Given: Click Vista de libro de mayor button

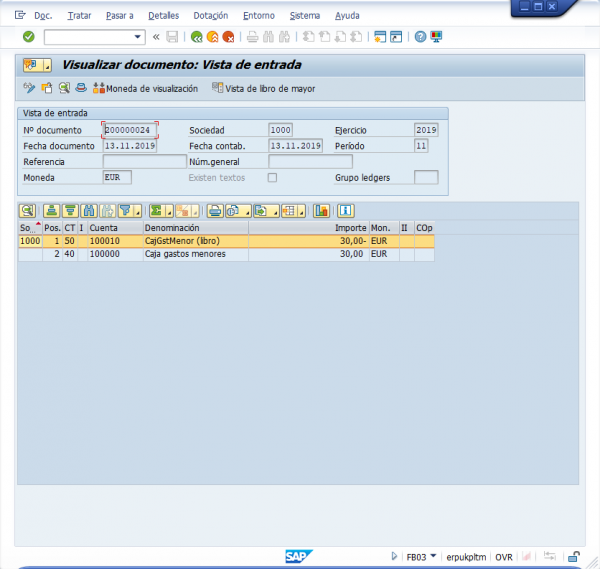Looking at the screenshot, I should 264,88.
